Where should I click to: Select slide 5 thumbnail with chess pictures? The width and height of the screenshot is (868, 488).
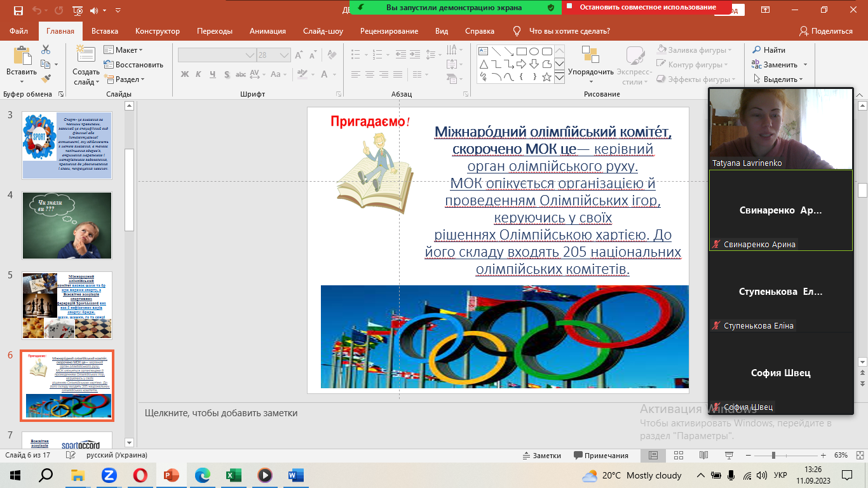point(67,306)
